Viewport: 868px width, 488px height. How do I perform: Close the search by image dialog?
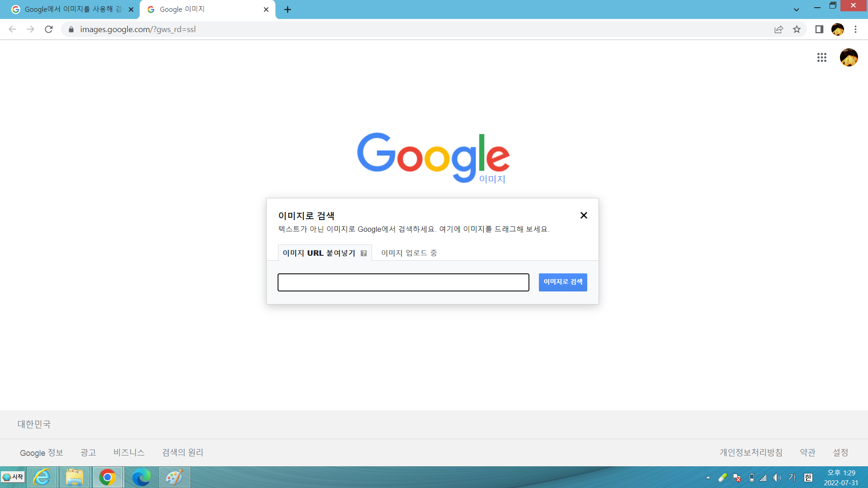[584, 216]
